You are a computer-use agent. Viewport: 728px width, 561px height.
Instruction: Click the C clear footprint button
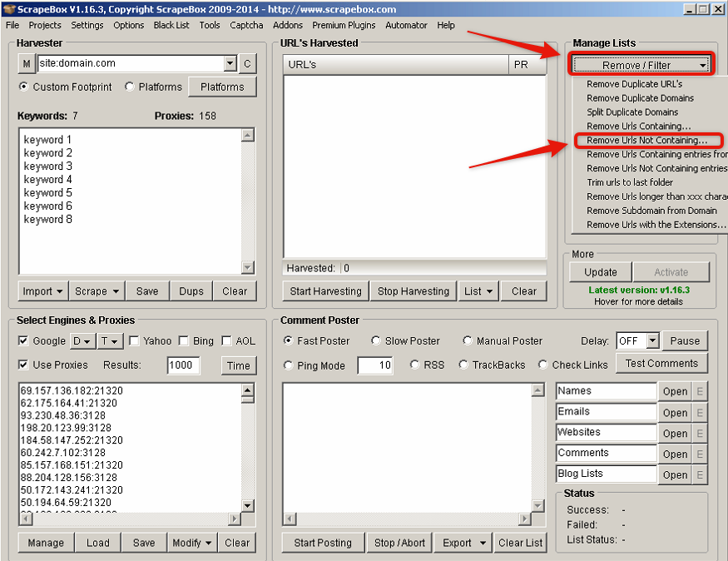pyautogui.click(x=247, y=63)
